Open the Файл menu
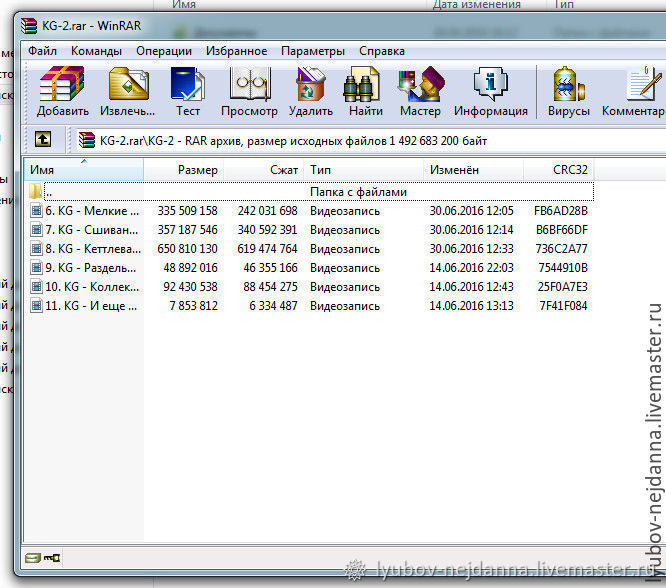Screen dimensions: 666x588 [42, 51]
